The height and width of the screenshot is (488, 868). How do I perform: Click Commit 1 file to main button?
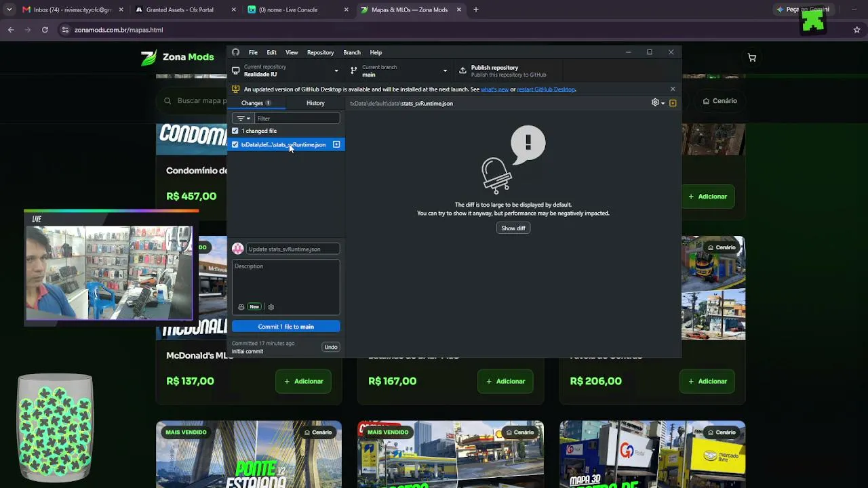point(286,327)
